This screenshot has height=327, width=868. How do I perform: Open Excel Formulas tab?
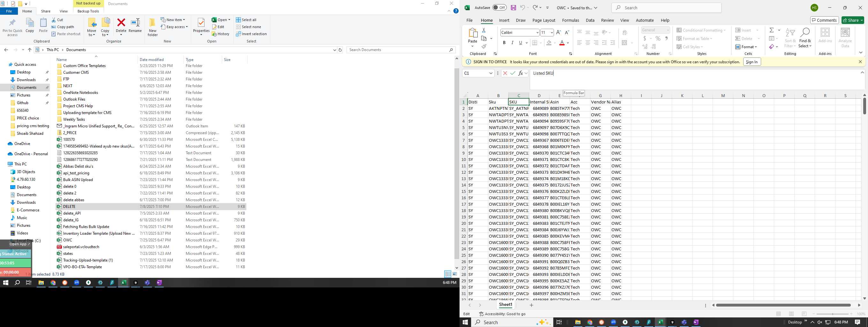tap(571, 20)
